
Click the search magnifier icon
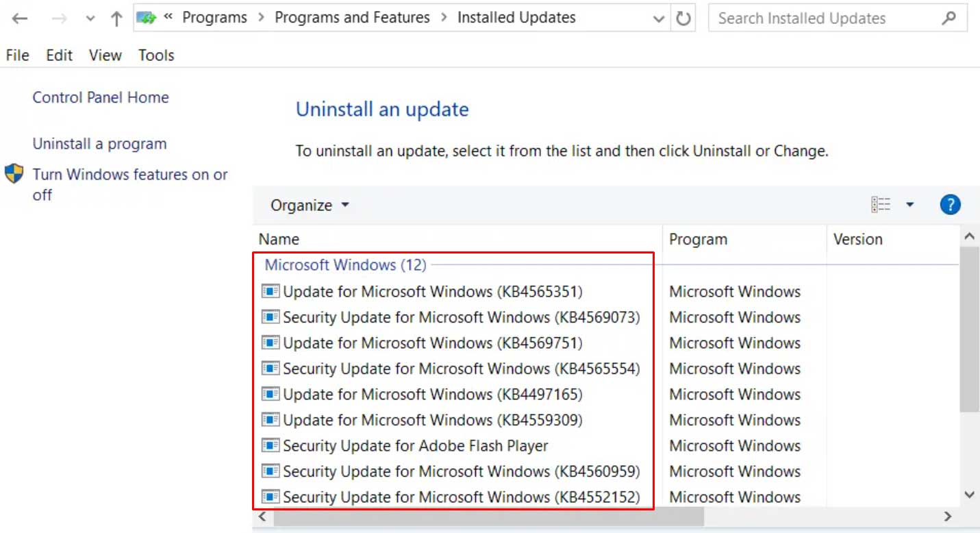click(x=948, y=18)
